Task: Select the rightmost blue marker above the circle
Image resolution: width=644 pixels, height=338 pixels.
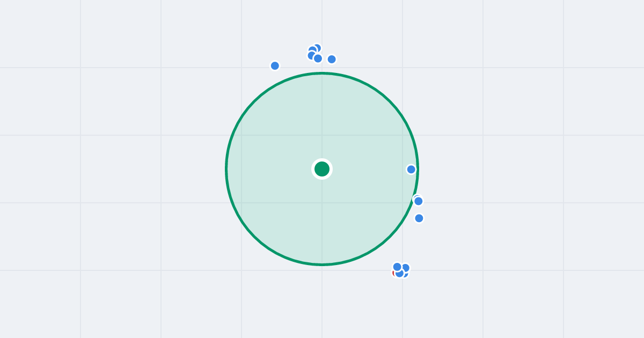Action: pos(332,59)
